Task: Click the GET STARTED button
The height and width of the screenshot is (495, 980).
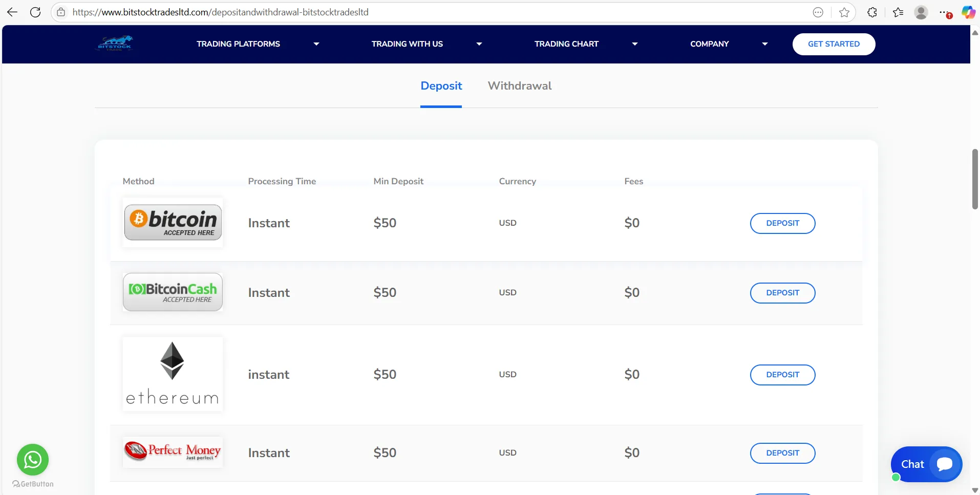Action: (x=834, y=44)
